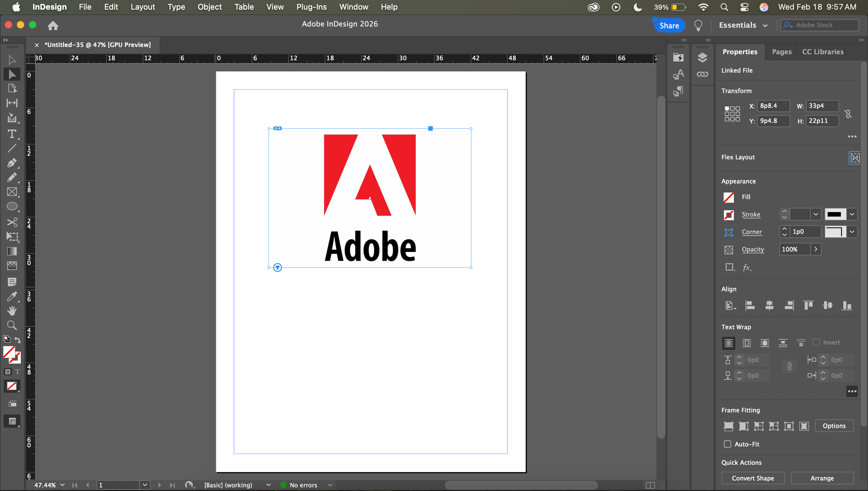Viewport: 868px width, 491px height.
Task: Open the Layers panel icon
Action: (702, 58)
